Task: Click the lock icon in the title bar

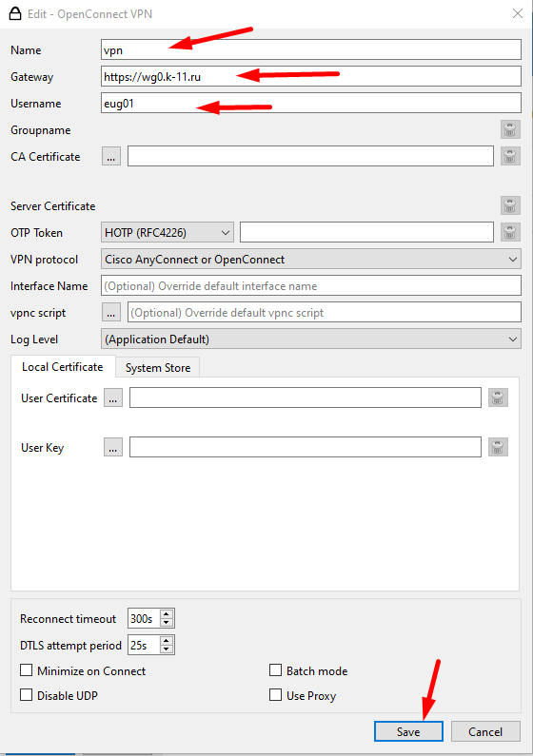Action: click(15, 13)
